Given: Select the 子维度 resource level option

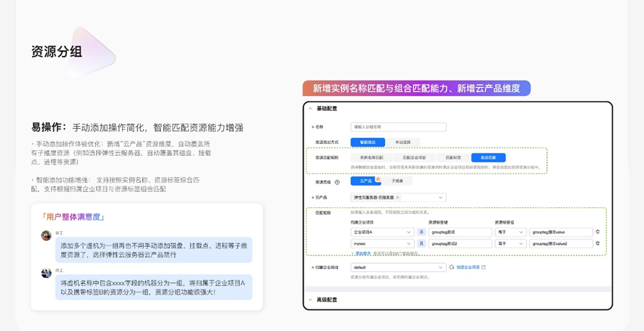Looking at the screenshot, I should [398, 181].
